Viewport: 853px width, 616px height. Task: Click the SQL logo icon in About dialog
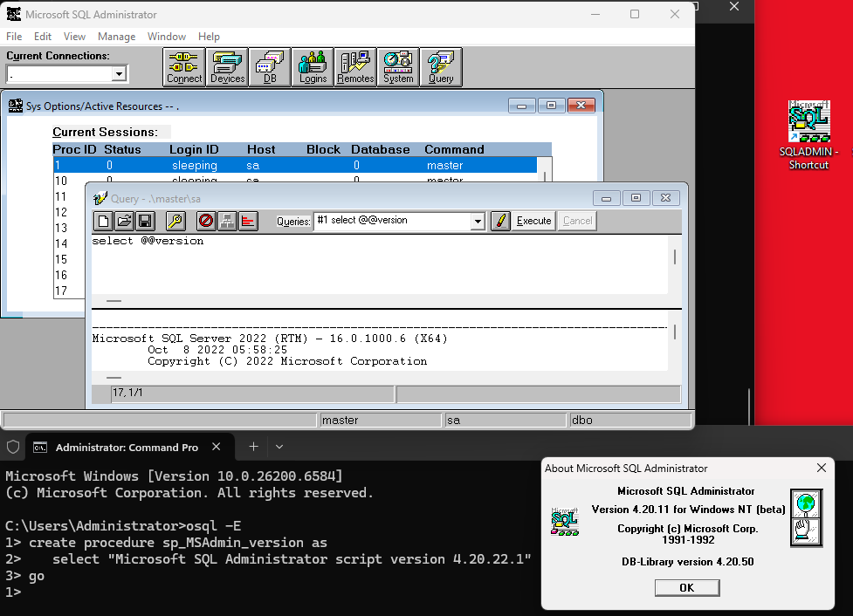pos(565,522)
